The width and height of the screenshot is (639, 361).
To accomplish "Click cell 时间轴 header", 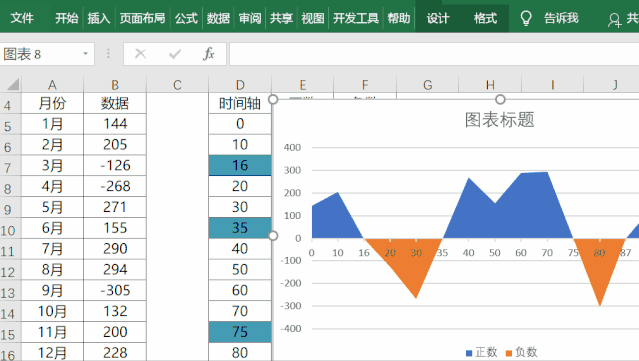I will pyautogui.click(x=240, y=103).
